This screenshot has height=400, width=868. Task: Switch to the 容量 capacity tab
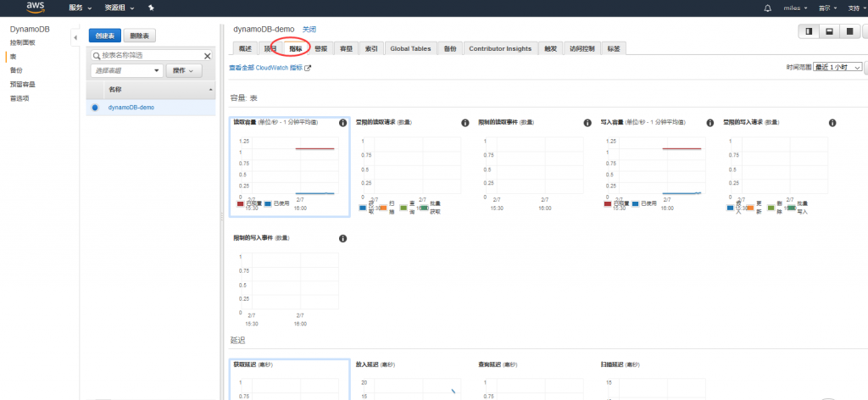coord(347,48)
